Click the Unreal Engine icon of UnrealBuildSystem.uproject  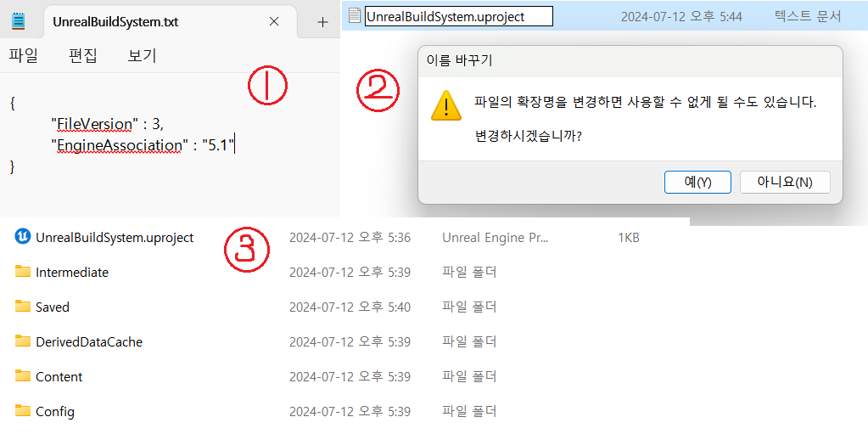[22, 237]
